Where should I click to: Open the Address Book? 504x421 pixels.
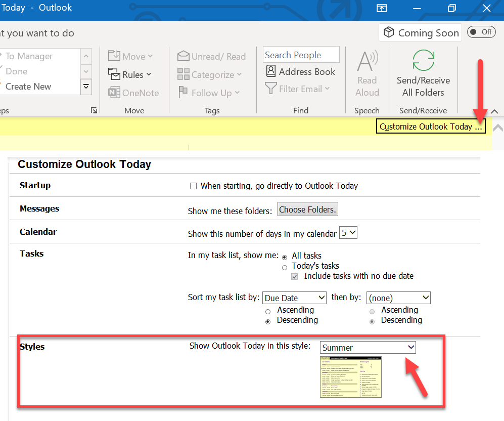(301, 71)
